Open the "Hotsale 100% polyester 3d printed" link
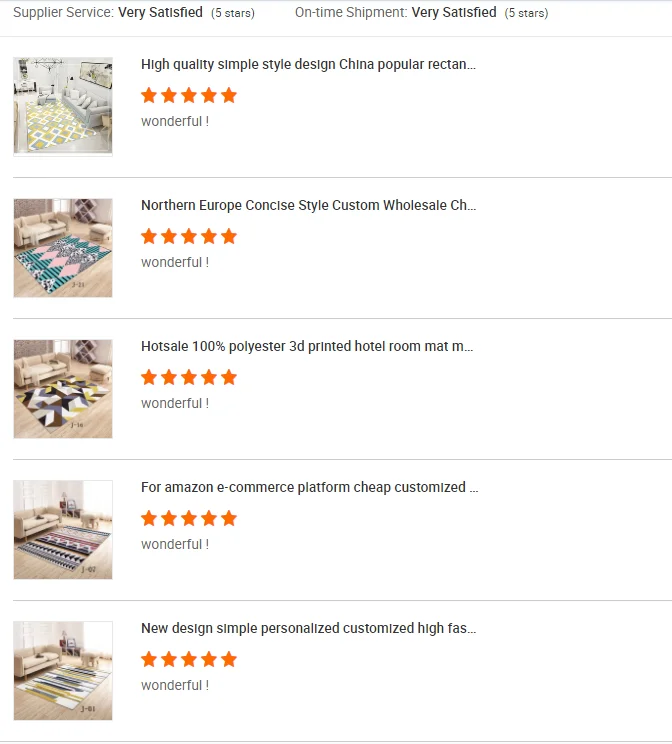Screen dimensions: 672x744 click(x=307, y=347)
